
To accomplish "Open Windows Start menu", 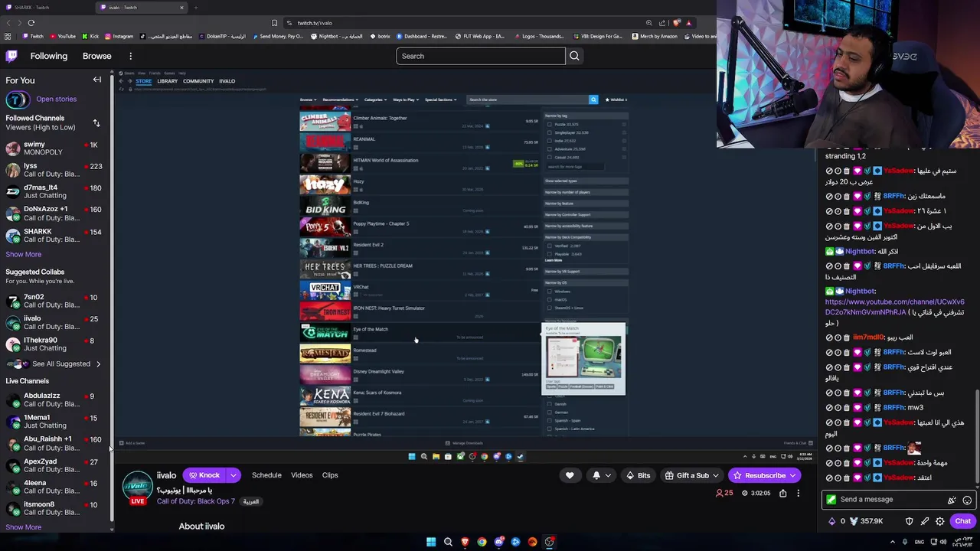I will (x=431, y=542).
